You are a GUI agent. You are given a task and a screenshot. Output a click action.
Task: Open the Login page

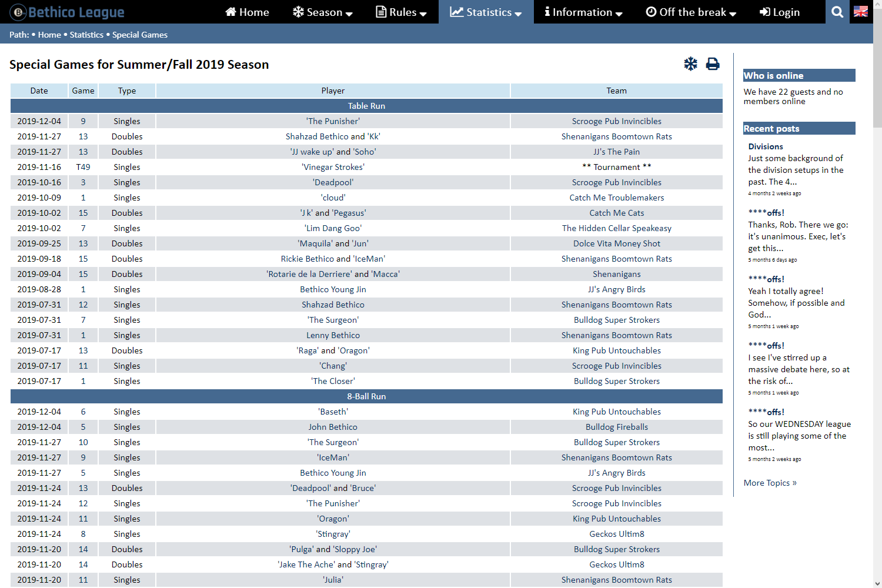pos(780,12)
